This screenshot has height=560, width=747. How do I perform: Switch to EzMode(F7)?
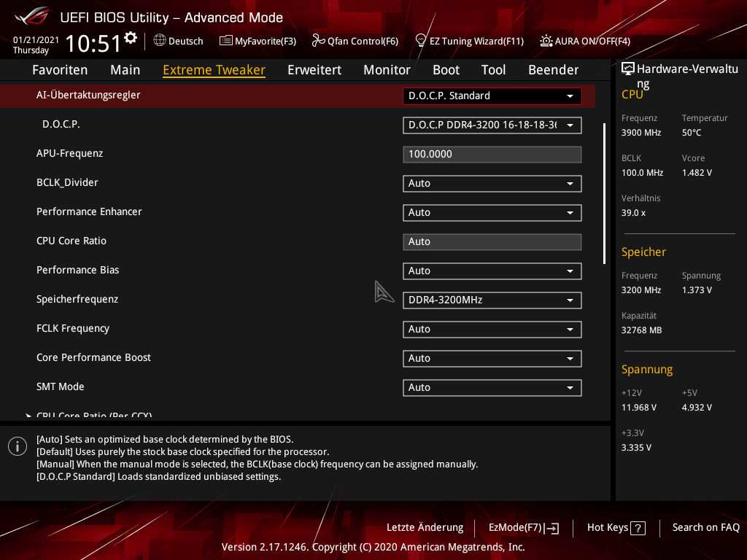point(524,528)
